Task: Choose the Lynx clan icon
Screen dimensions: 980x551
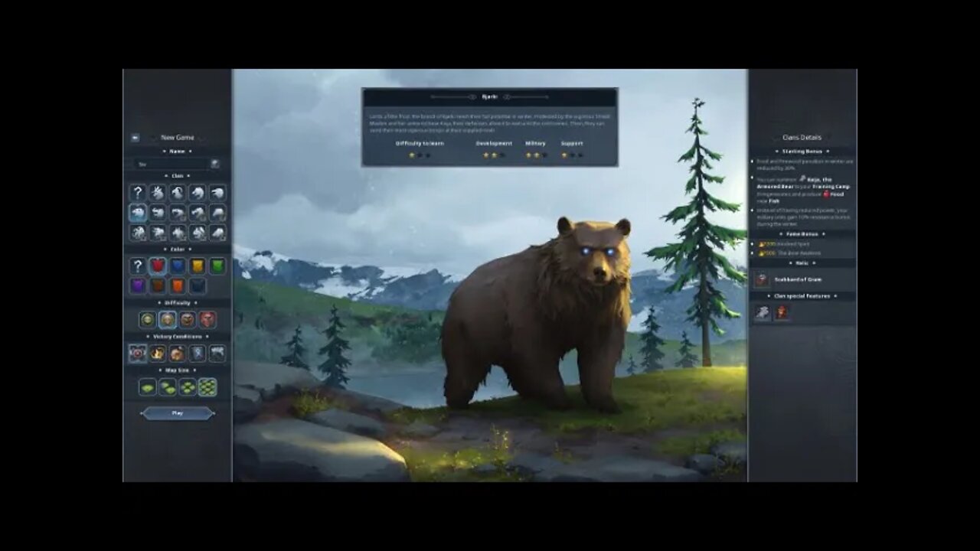Action: click(x=178, y=233)
